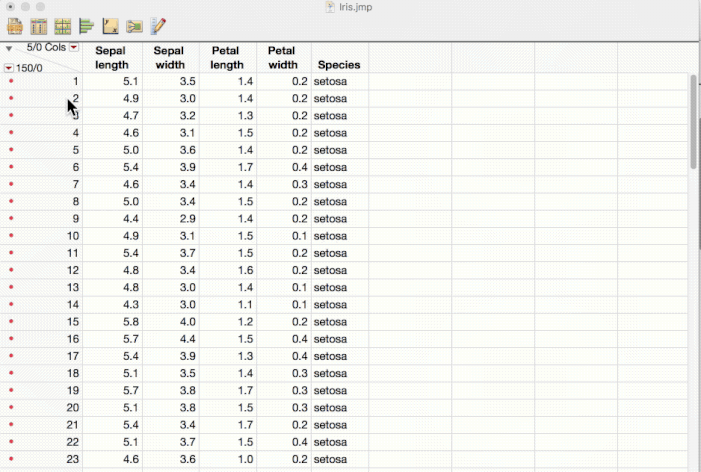The height and width of the screenshot is (472, 701).
Task: Select row number 16
Action: coord(73,339)
